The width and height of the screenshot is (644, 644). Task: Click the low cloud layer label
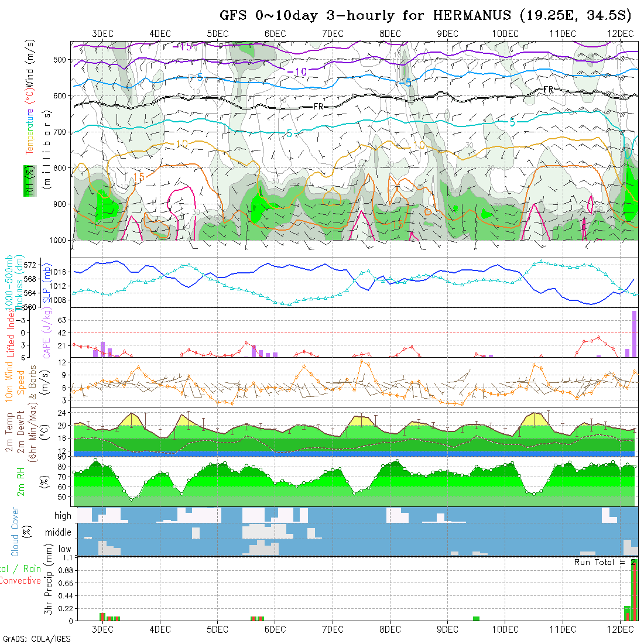click(64, 549)
